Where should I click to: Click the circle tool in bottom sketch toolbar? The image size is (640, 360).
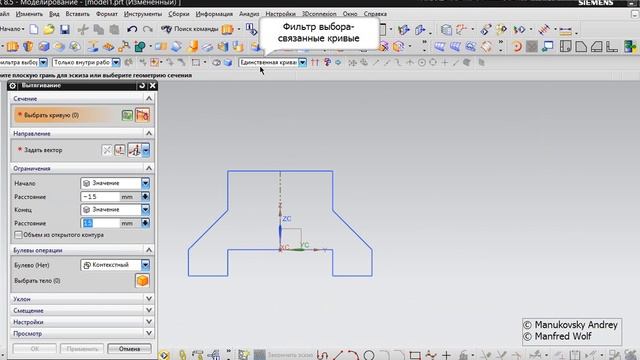click(x=369, y=355)
